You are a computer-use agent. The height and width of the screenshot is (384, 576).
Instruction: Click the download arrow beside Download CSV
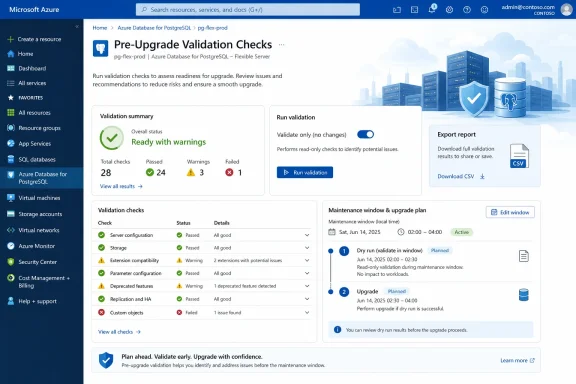tap(482, 176)
